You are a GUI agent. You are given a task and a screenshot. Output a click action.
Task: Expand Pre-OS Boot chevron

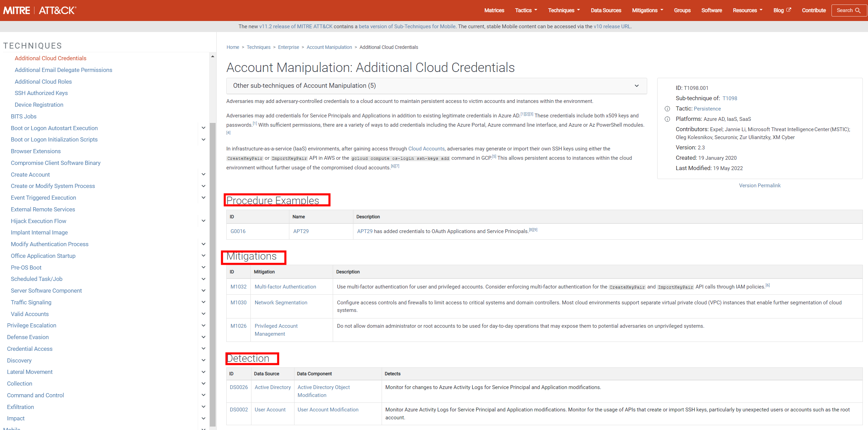[x=204, y=267]
